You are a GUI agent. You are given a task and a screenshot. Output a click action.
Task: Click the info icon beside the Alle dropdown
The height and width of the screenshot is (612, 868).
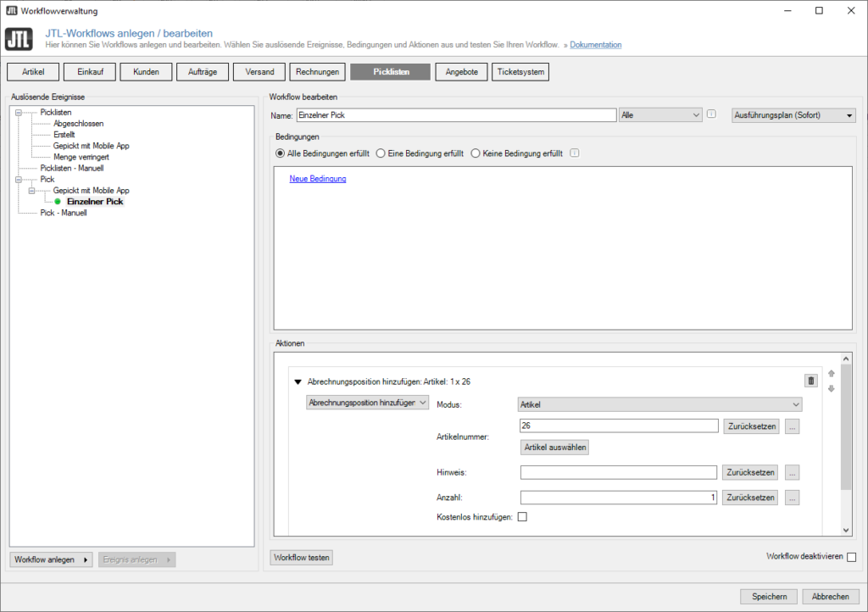712,114
